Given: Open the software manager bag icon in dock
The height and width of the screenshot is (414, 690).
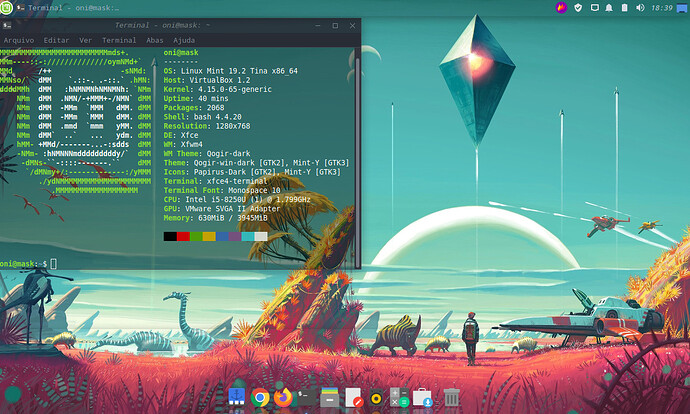Looking at the screenshot, I should (422, 397).
